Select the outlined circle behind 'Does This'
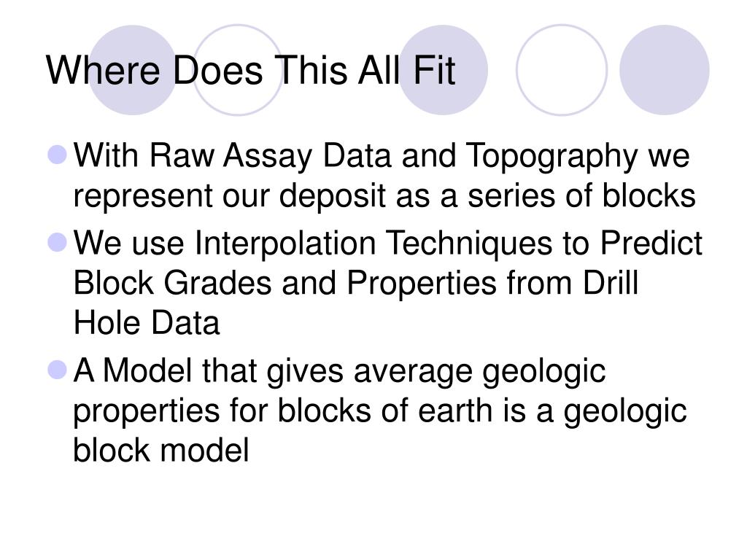Viewport: 747px width, 560px height. pyautogui.click(x=238, y=70)
